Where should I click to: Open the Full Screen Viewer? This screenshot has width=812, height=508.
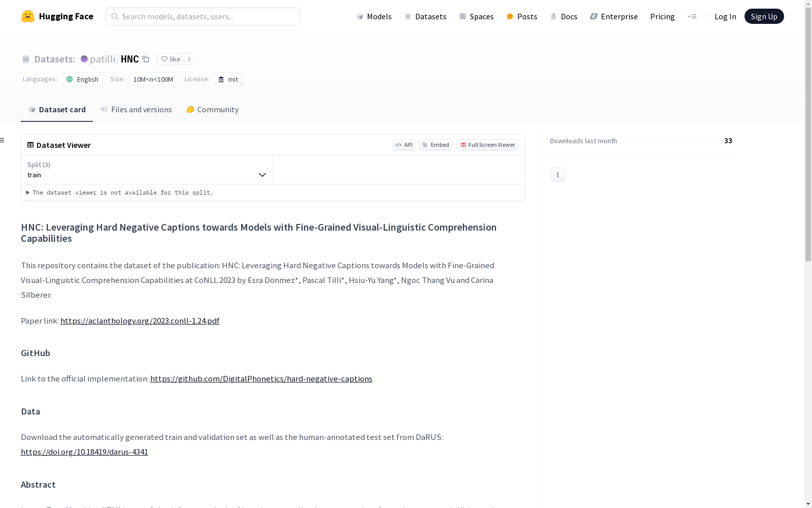[x=488, y=145]
